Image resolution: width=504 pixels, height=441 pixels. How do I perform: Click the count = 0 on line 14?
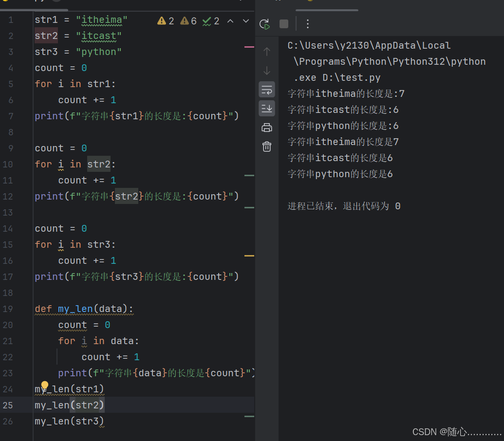pos(61,229)
